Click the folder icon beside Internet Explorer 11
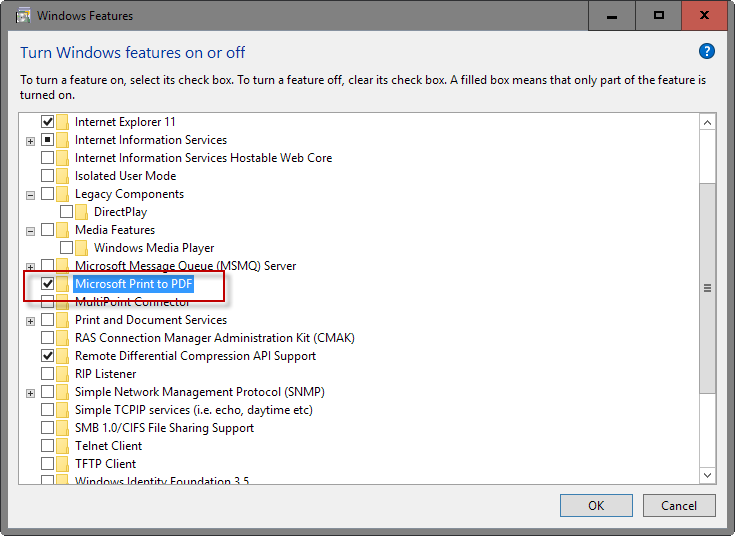735x536 pixels. 62,122
